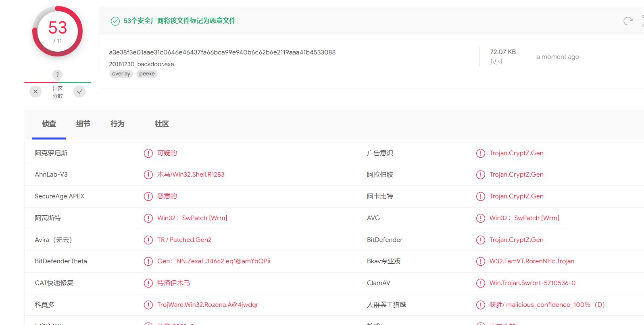
Task: Click alert icon beside Gen: NN.ZexaF.34662
Action: [148, 261]
